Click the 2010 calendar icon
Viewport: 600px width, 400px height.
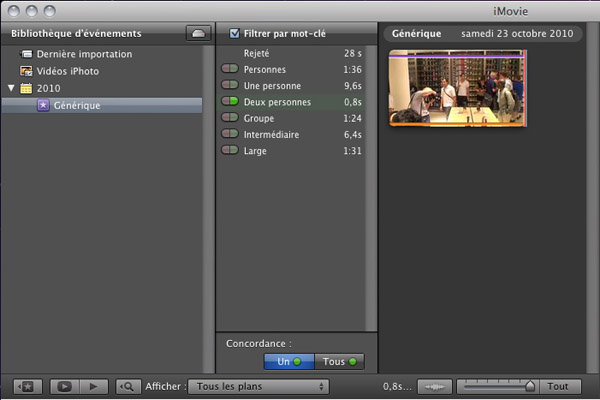[26, 88]
